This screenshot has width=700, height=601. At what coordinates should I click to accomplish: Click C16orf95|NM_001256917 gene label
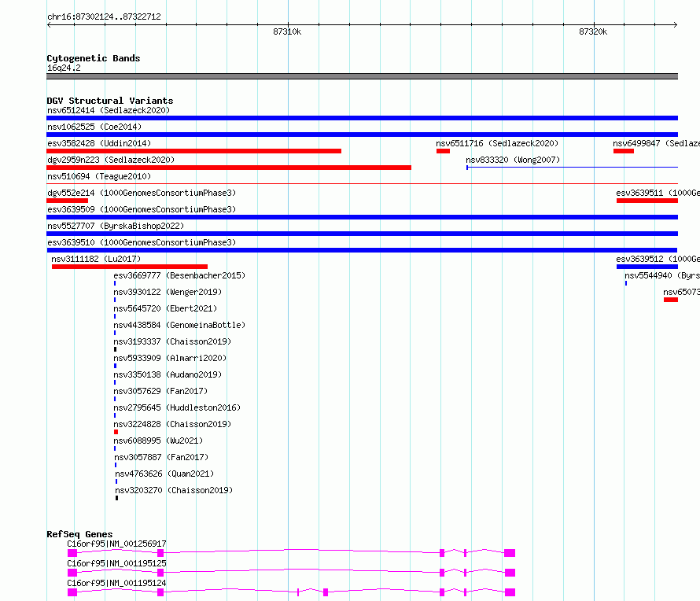point(116,544)
